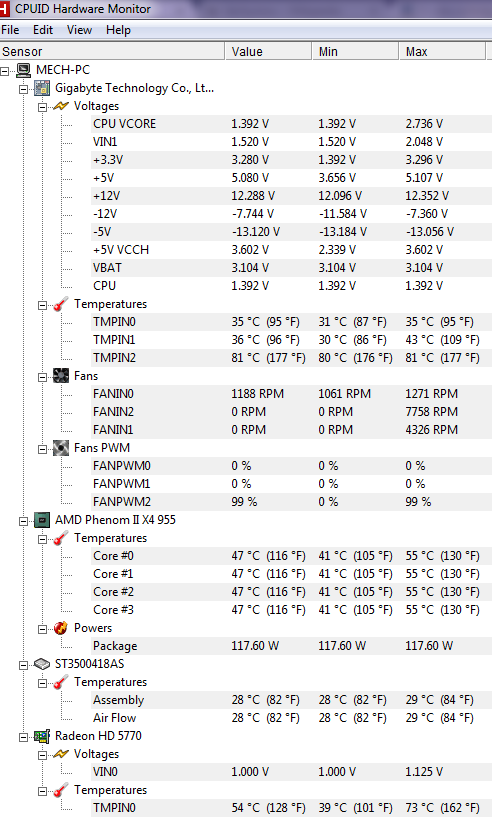The image size is (492, 824).
Task: Click the Max column header
Action: click(x=442, y=52)
